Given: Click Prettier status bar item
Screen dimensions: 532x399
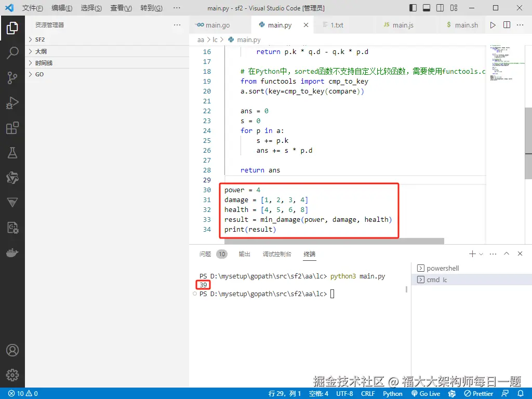Looking at the screenshot, I should click(478, 394).
